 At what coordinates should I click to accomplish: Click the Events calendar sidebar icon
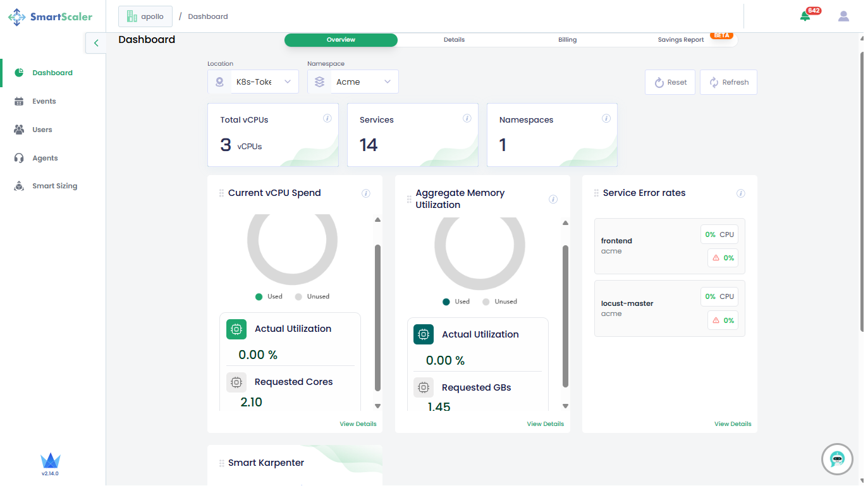19,101
